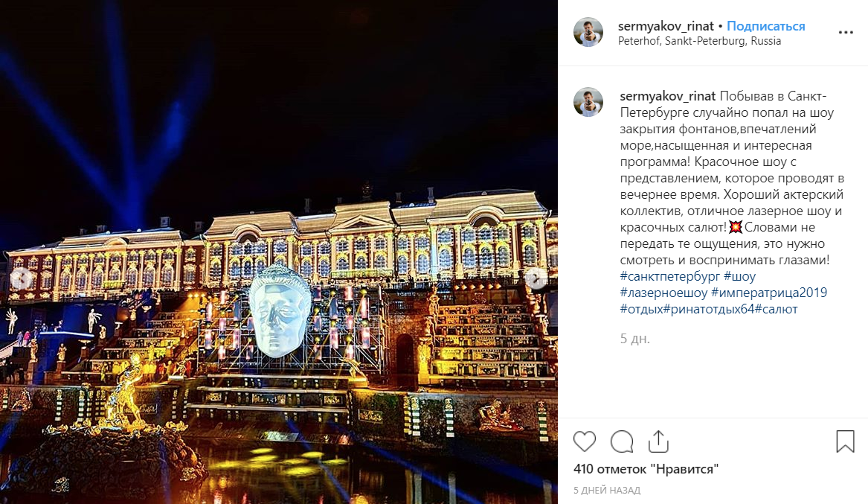Like the post with the heart icon
The height and width of the screenshot is (504, 868).
click(585, 441)
